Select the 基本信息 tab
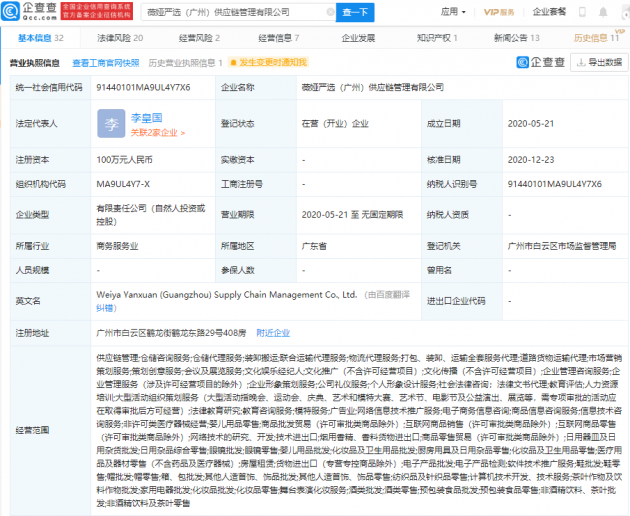Viewport: 630px width, 516px height. point(40,37)
